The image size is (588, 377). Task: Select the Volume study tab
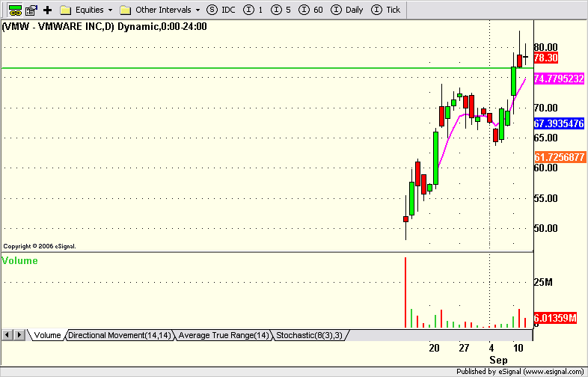pyautogui.click(x=47, y=335)
